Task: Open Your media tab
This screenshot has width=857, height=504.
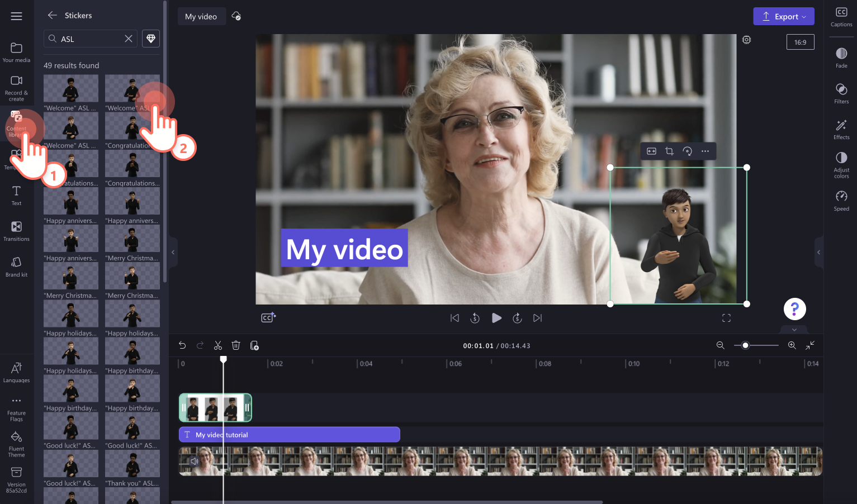Action: [x=17, y=53]
